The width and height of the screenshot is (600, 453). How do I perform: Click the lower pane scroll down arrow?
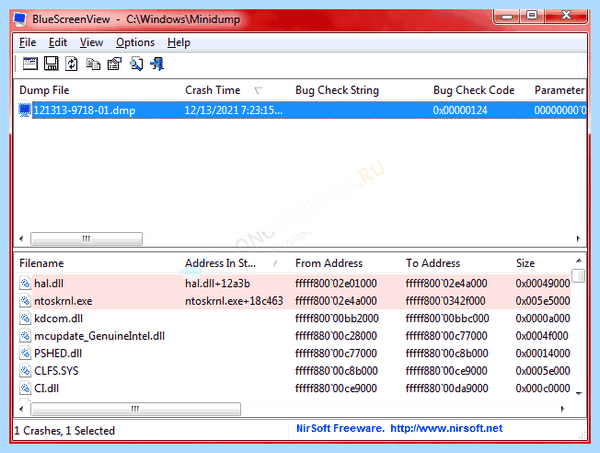pyautogui.click(x=579, y=393)
